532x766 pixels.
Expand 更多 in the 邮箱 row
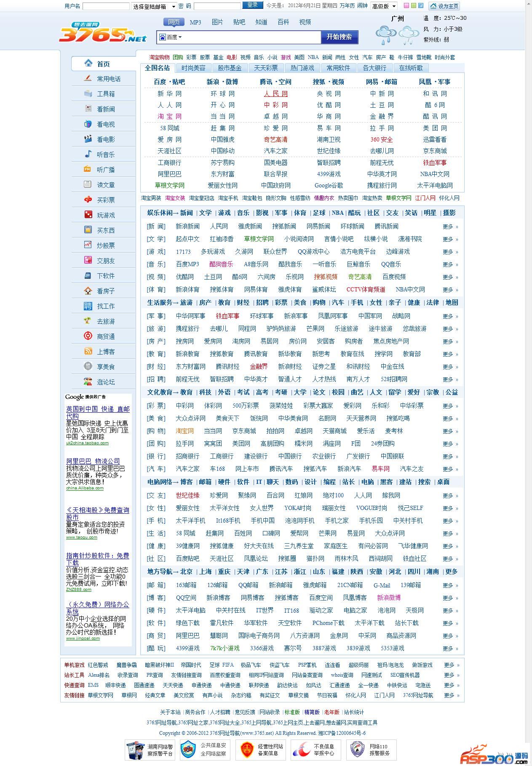[x=450, y=585]
